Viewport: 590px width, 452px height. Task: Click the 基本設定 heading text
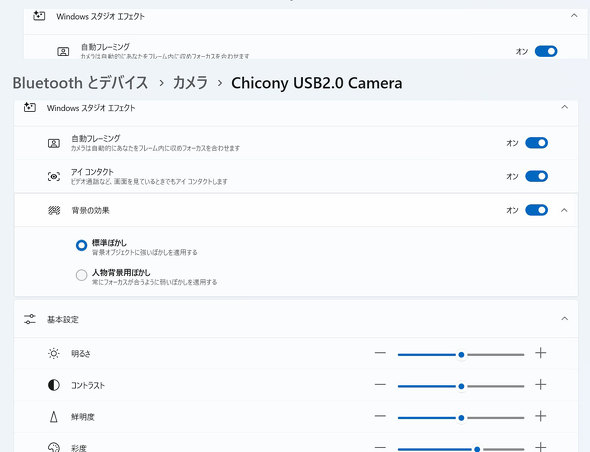63,320
